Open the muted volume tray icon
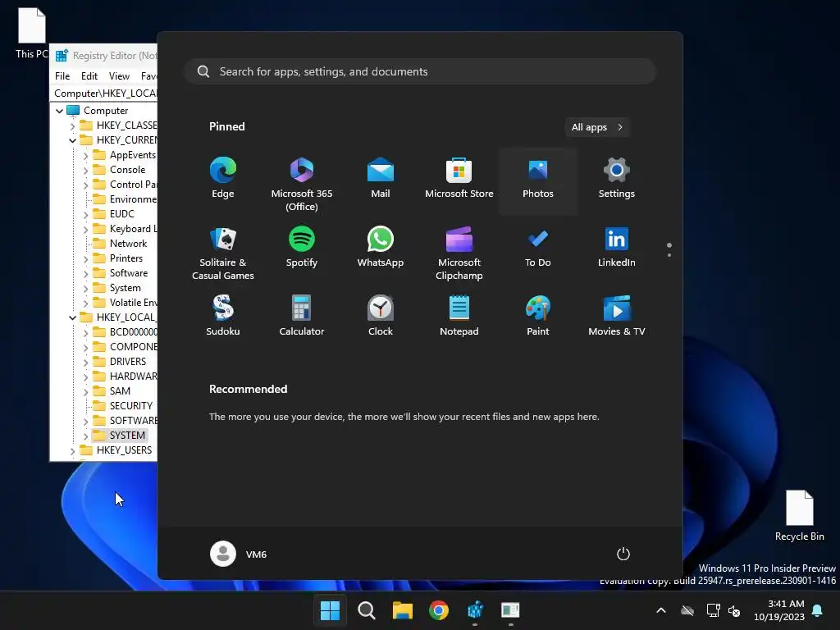Image resolution: width=840 pixels, height=630 pixels. coord(734,610)
